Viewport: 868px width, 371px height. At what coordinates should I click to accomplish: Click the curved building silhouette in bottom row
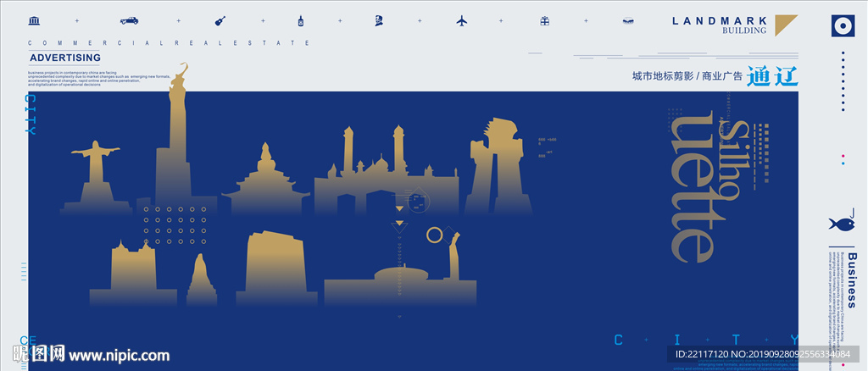click(277, 269)
